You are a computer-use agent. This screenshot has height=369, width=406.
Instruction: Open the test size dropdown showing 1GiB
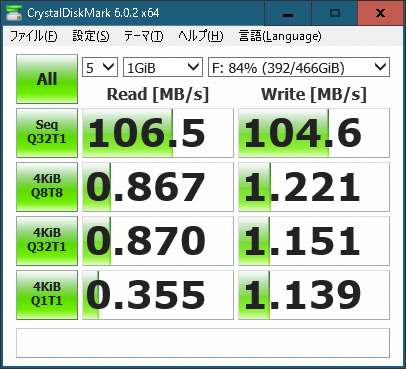[x=163, y=68]
